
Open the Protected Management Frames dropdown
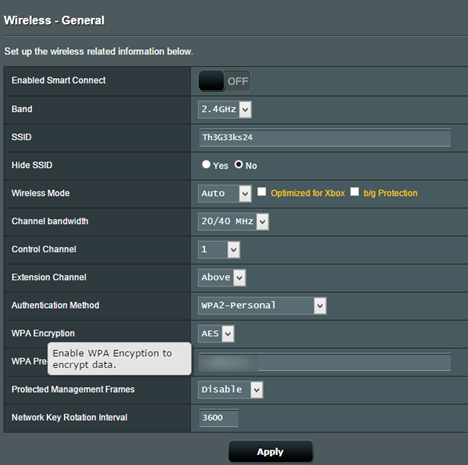pyautogui.click(x=230, y=390)
